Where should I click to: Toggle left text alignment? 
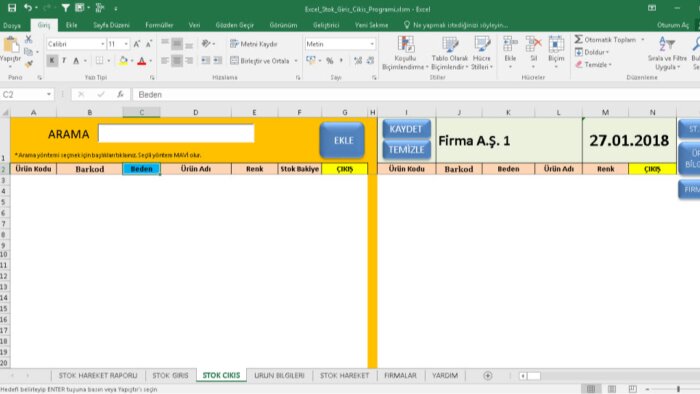[165, 61]
